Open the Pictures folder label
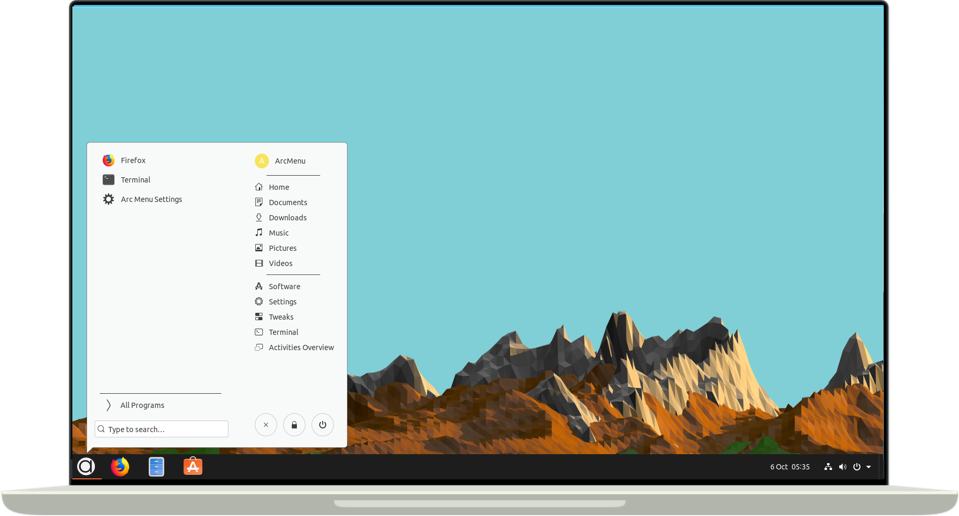This screenshot has height=516, width=959. [x=283, y=248]
